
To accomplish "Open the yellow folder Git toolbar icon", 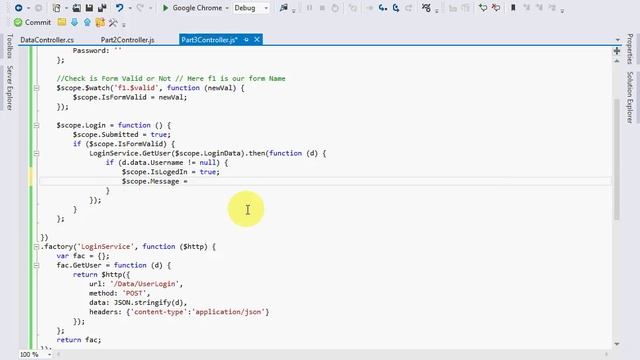I will click(62, 22).
